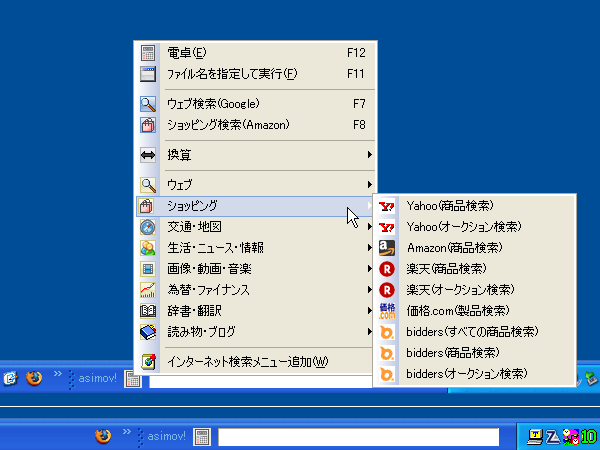Click the computer icon in the system tray
The width and height of the screenshot is (600, 450).
pyautogui.click(x=535, y=437)
